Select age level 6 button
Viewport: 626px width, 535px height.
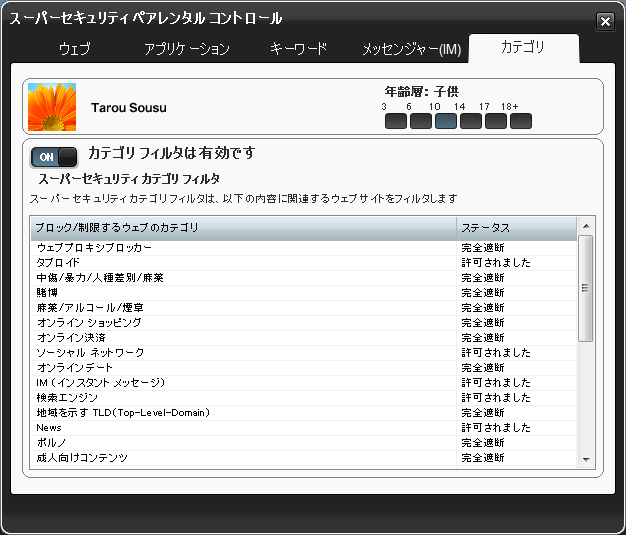421,121
